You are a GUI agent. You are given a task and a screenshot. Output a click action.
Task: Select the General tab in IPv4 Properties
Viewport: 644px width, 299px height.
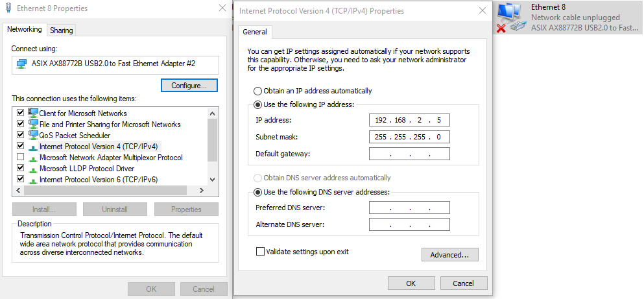[255, 32]
